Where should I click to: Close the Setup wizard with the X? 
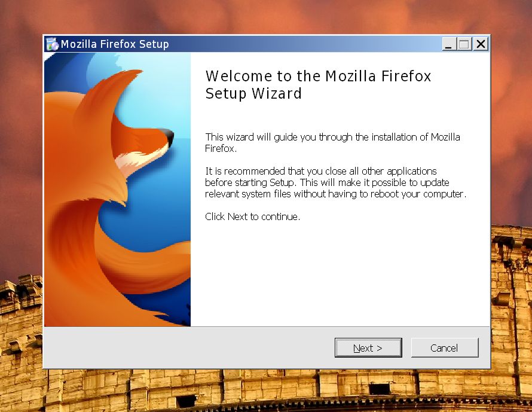click(481, 44)
